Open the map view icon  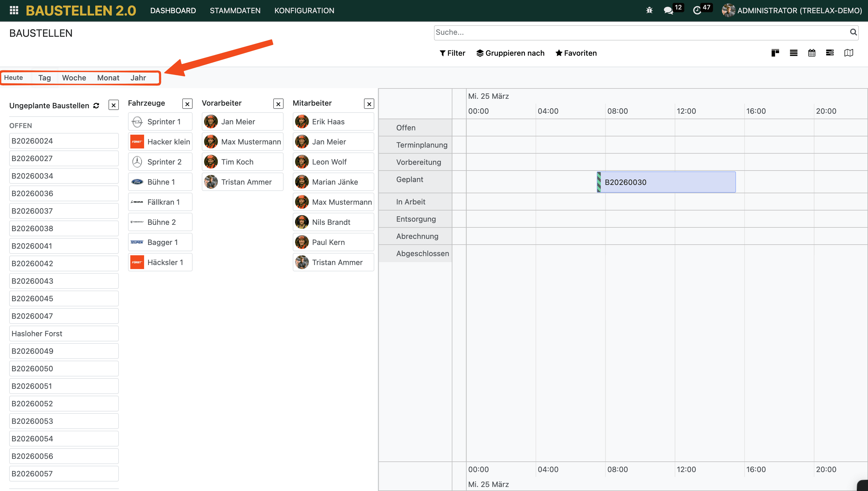coord(848,53)
